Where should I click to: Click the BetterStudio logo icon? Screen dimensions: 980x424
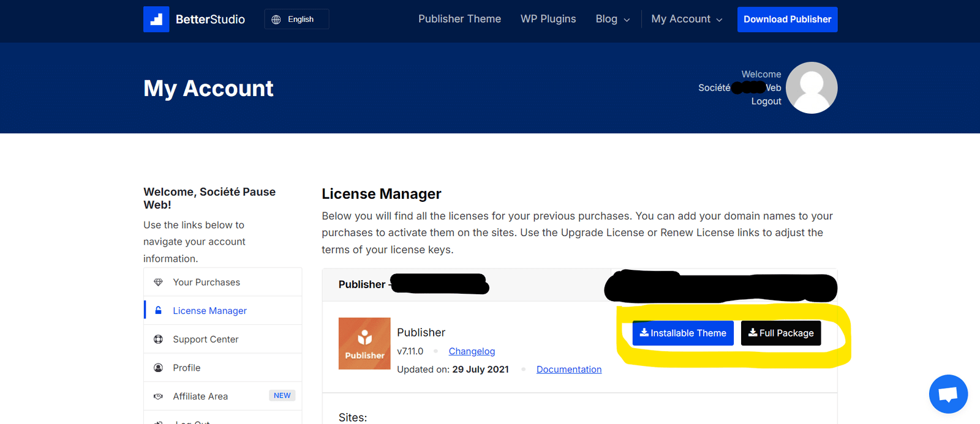156,20
